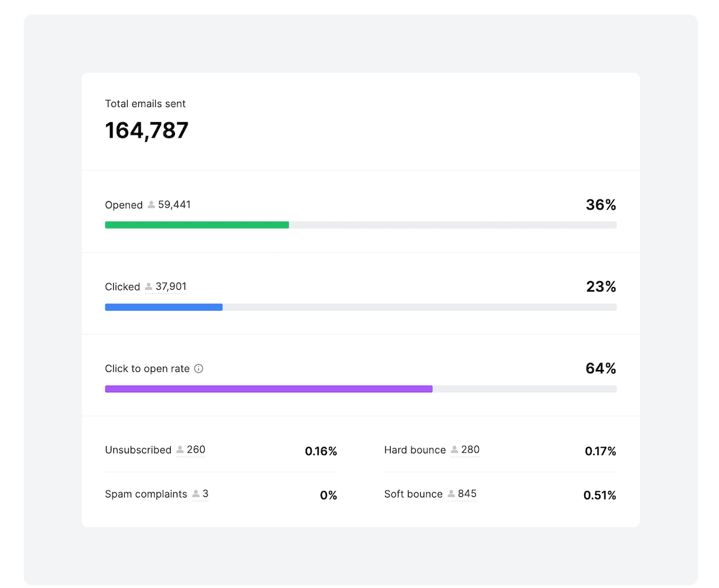
Task: Select the Total emails sent value 164,787
Action: click(147, 131)
